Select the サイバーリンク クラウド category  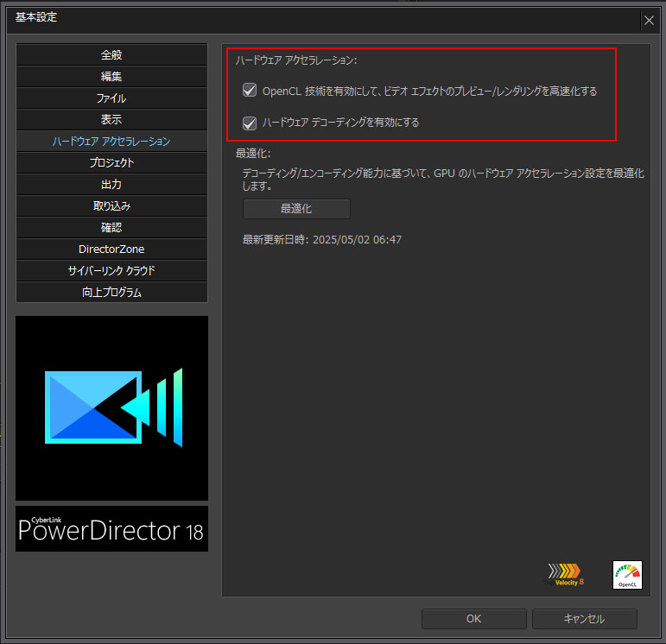coord(111,270)
